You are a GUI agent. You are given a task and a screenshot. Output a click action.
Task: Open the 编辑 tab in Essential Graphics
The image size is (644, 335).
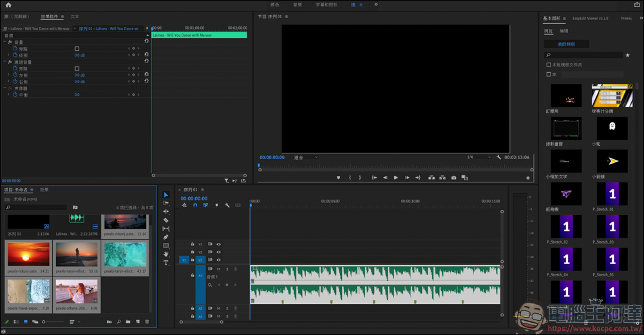pos(564,31)
